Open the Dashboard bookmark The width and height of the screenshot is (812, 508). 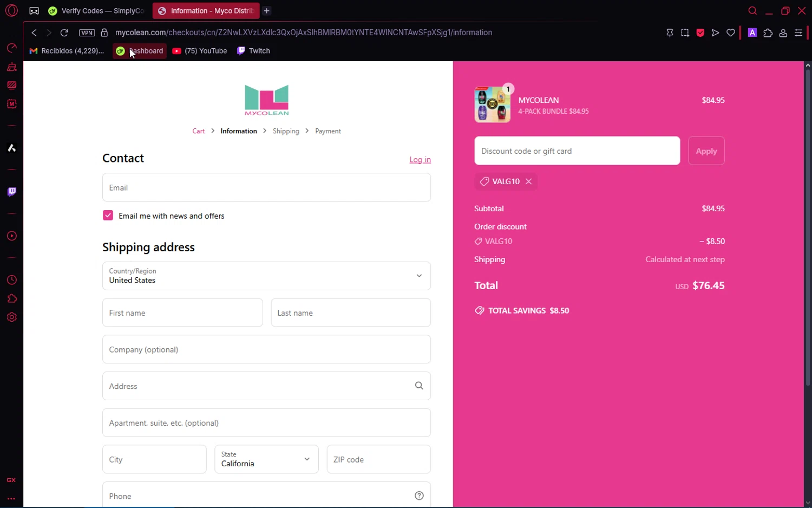click(140, 51)
